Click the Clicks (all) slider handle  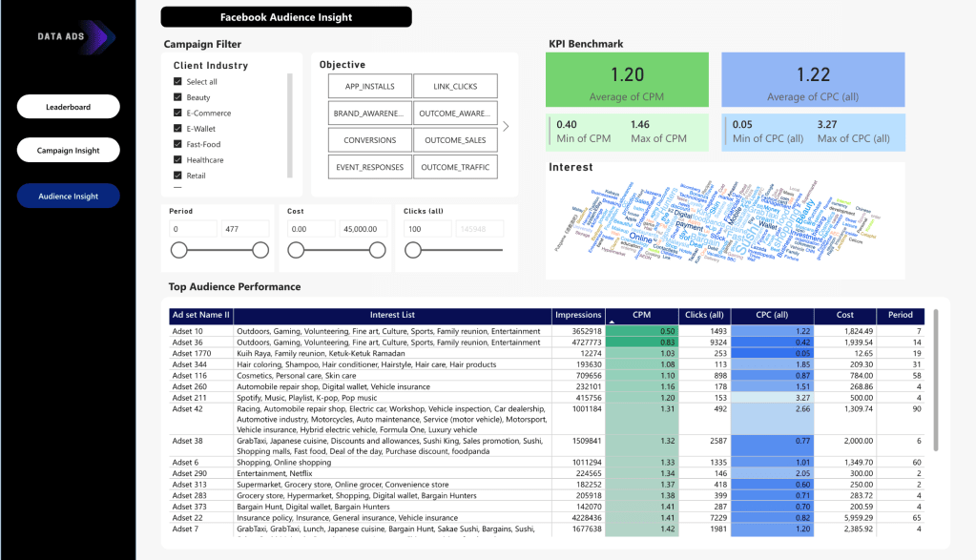click(413, 250)
